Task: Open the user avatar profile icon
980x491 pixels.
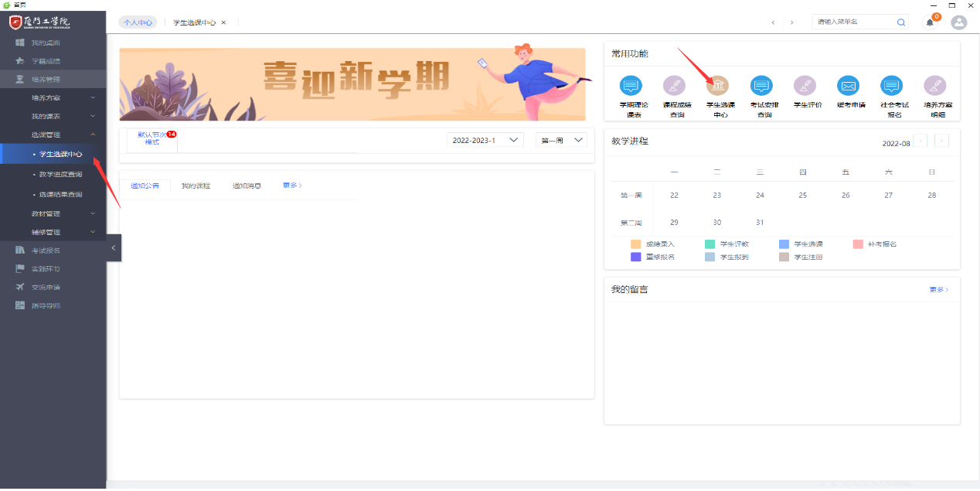Action: [x=959, y=22]
